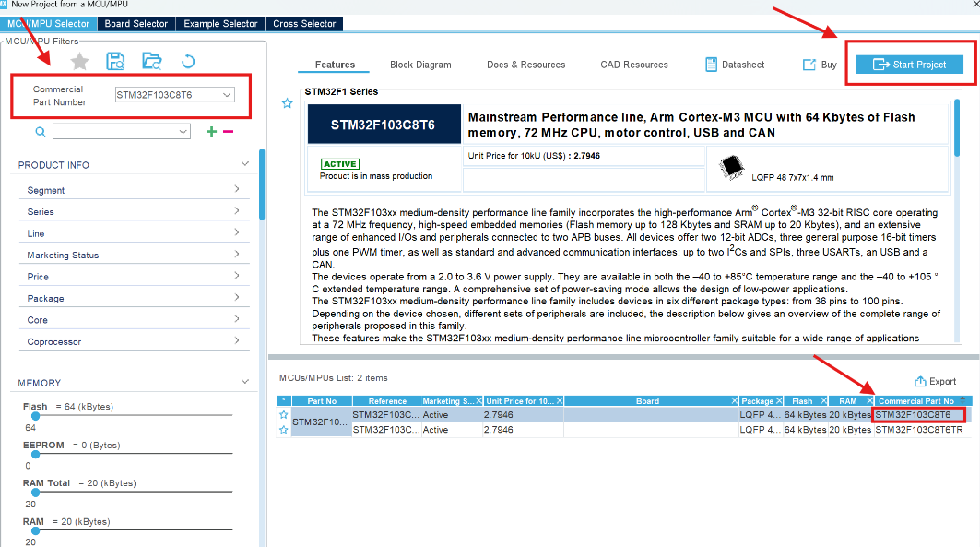Screen dimensions: 980x547
Task: Sort by Reference column header
Action: click(x=387, y=401)
